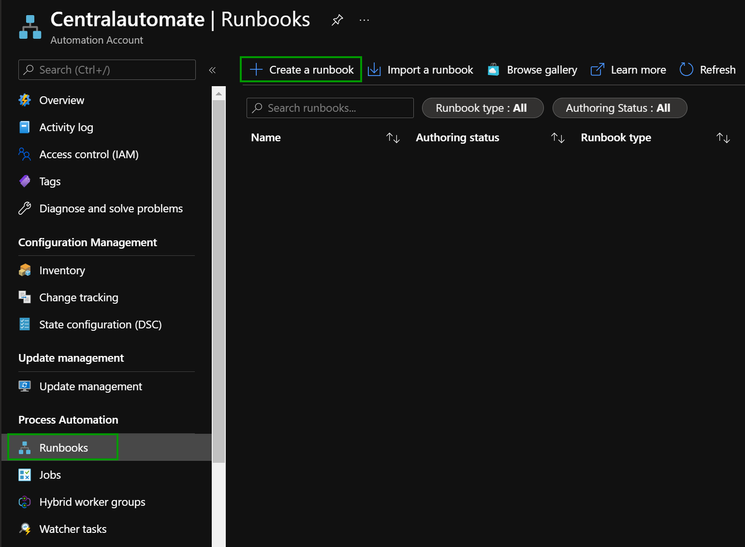The height and width of the screenshot is (547, 745).
Task: Click the Learn more external link icon
Action: click(x=597, y=70)
